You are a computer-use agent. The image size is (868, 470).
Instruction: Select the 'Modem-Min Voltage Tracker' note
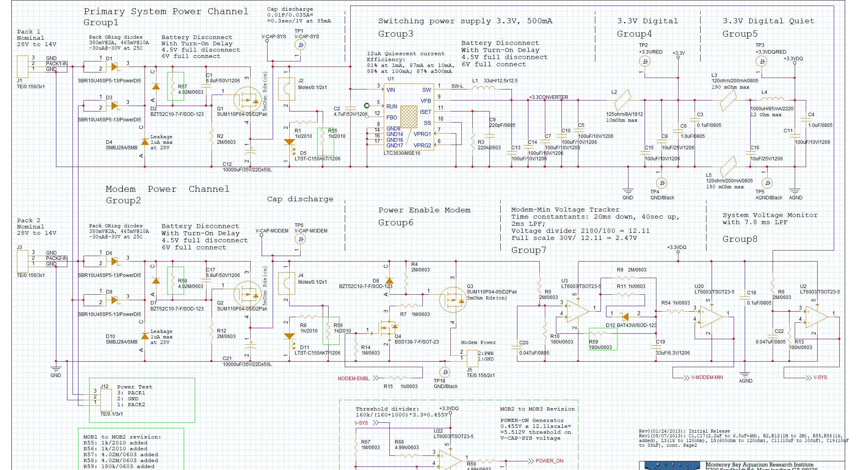565,210
